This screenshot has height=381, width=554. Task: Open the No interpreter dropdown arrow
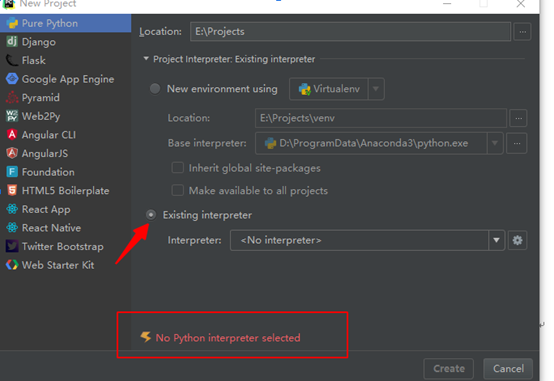coord(496,240)
